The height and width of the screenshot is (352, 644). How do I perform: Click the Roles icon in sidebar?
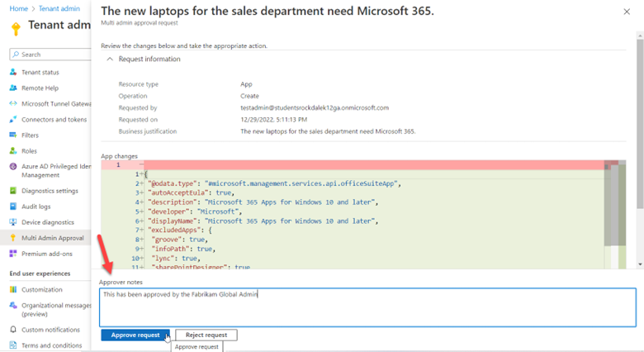coord(13,151)
